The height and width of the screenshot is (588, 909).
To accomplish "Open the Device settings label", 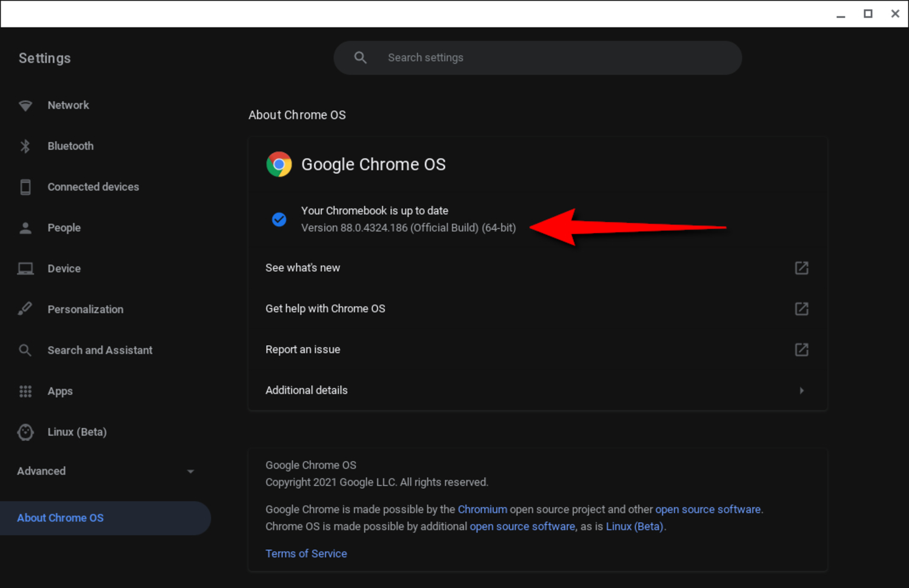I will pyautogui.click(x=64, y=268).
